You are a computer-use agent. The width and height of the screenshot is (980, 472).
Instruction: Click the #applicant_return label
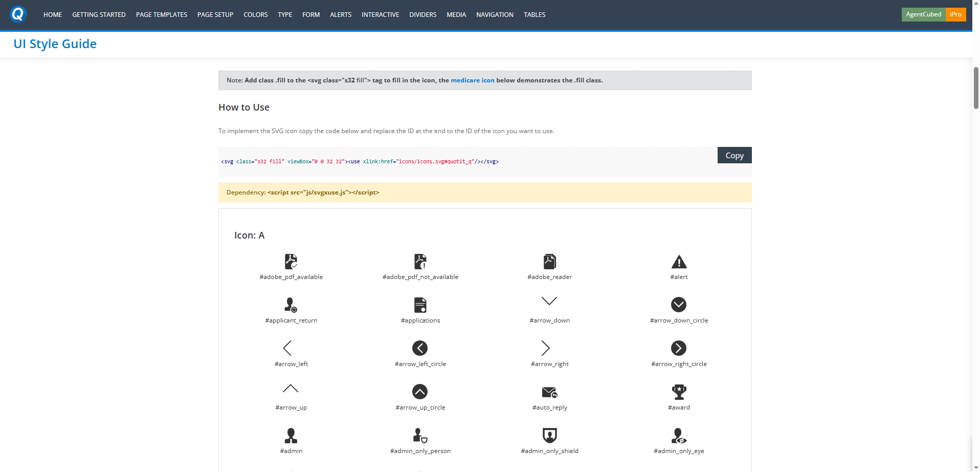tap(291, 320)
